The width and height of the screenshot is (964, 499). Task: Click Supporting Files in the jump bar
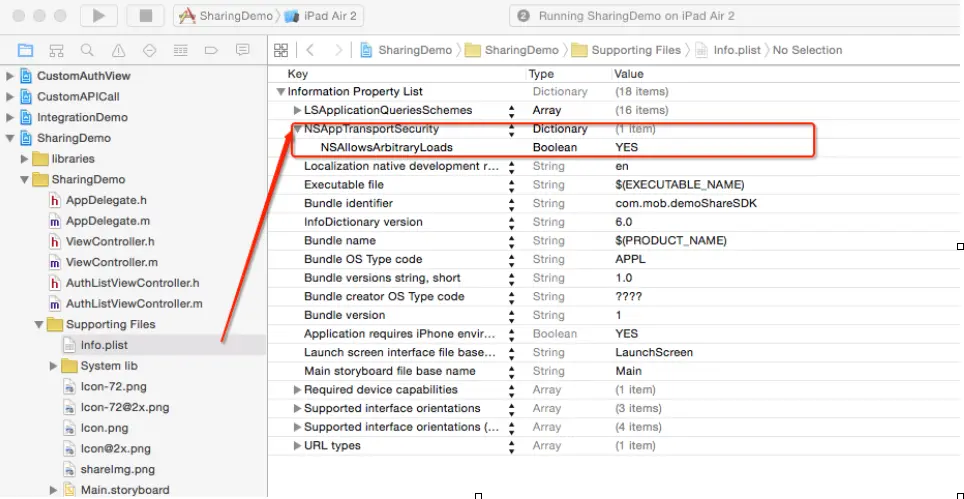pos(627,50)
